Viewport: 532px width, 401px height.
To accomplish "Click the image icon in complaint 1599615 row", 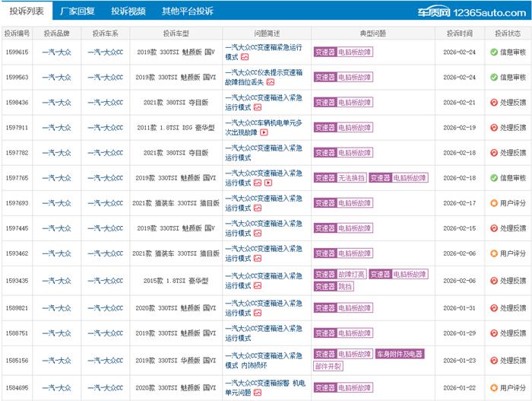I will click(x=245, y=57).
